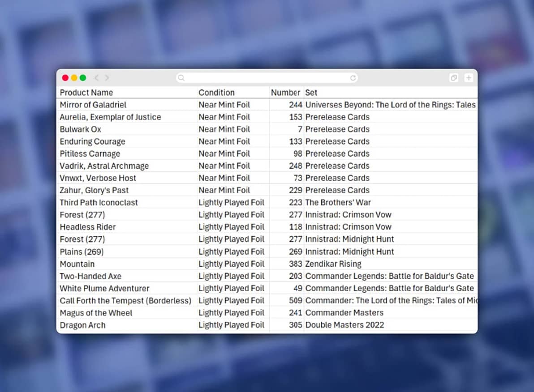Select the Number column header
Viewport: 534px width, 392px height.
click(x=285, y=93)
